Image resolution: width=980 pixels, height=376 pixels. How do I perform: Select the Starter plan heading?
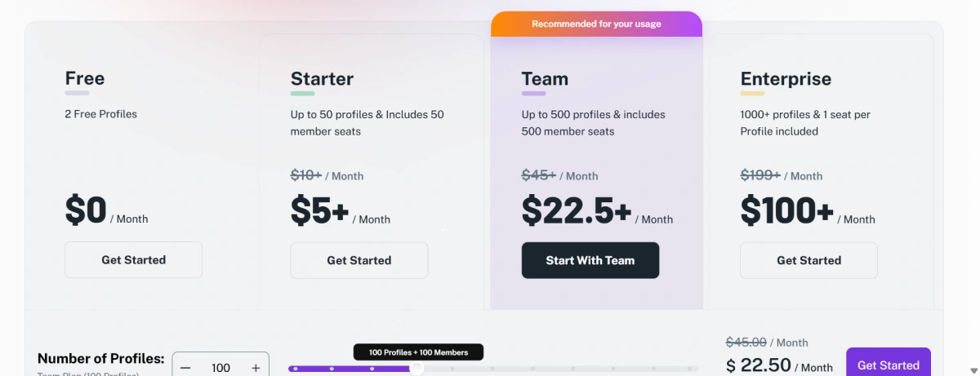(322, 79)
